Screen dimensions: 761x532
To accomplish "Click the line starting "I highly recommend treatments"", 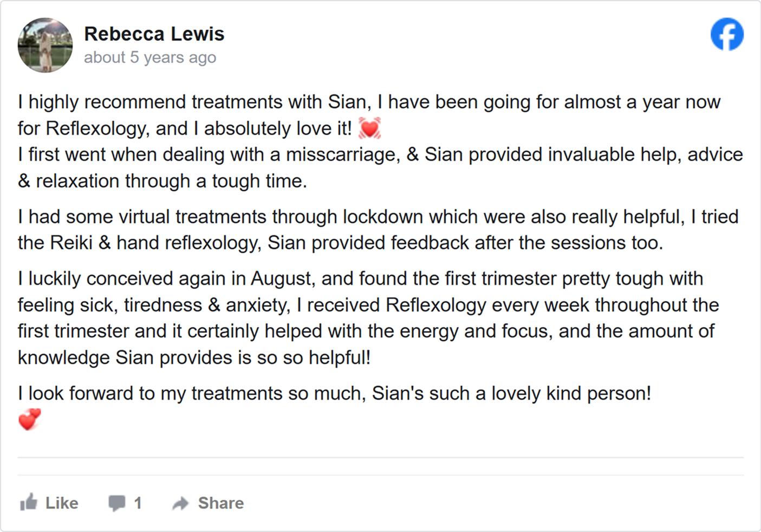I will coord(368,102).
